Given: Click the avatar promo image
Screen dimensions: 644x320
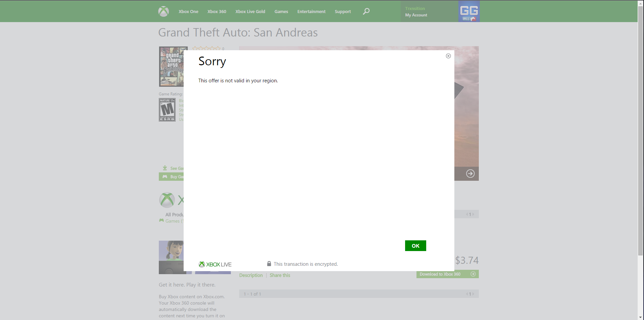Looking at the screenshot, I should point(171,257).
